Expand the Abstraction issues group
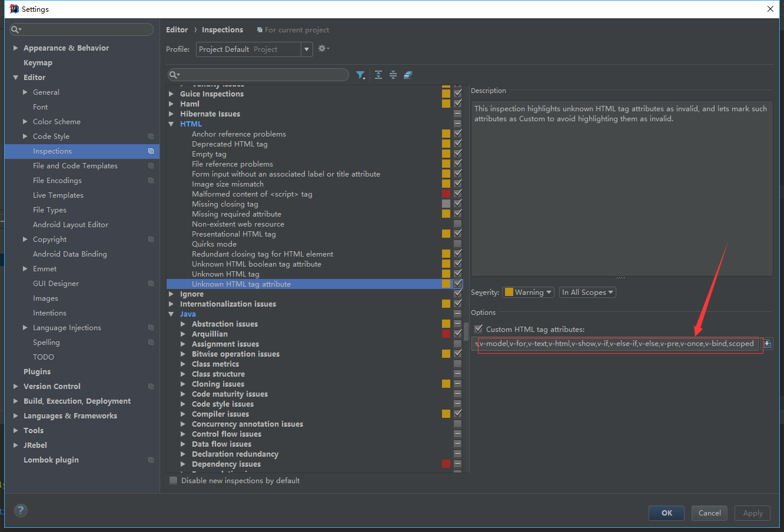Screen dimensions: 784x532 (x=183, y=324)
